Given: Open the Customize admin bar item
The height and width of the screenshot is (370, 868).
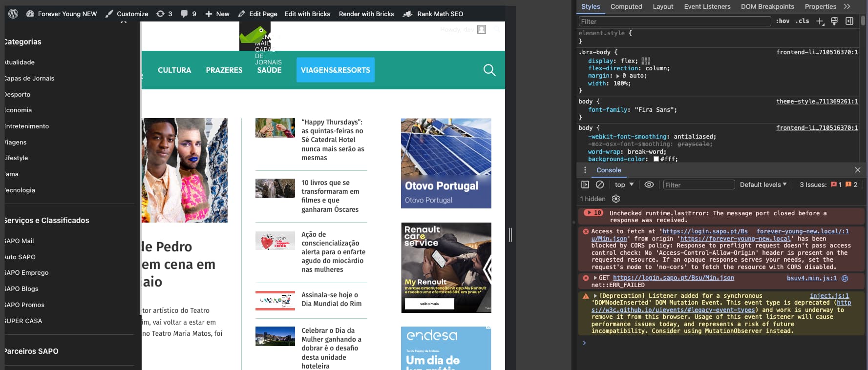Looking at the screenshot, I should click(x=127, y=14).
